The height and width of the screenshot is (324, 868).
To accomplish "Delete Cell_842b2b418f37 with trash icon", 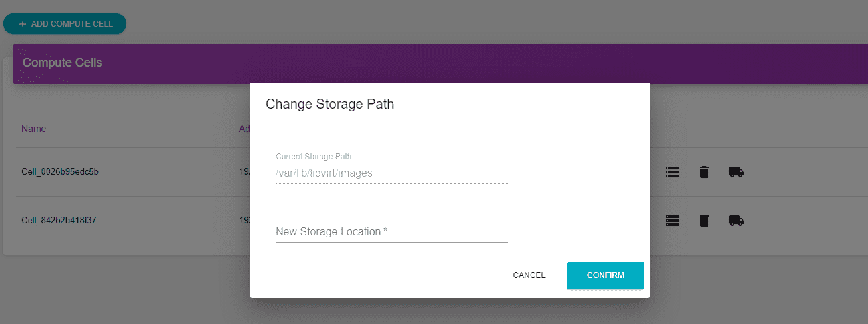I will click(x=704, y=220).
